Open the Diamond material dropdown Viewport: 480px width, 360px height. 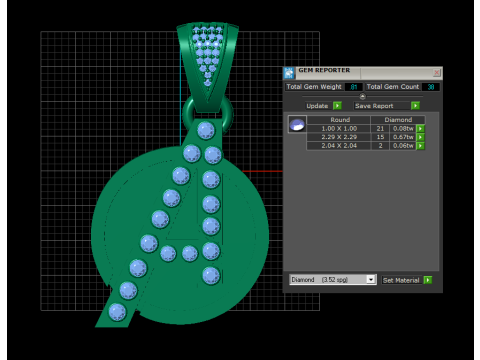[x=371, y=279]
